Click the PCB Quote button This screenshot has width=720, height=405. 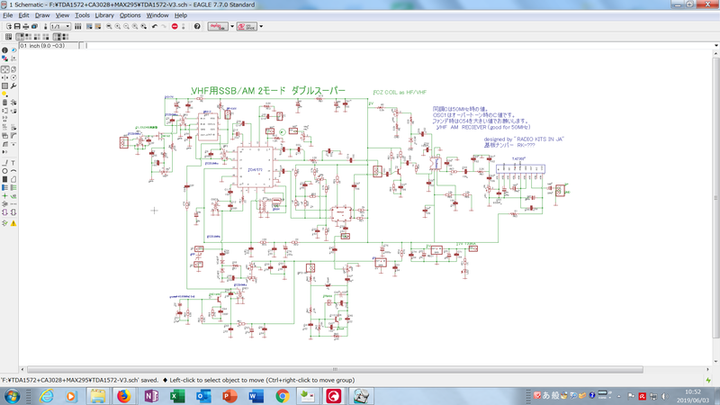point(246,27)
